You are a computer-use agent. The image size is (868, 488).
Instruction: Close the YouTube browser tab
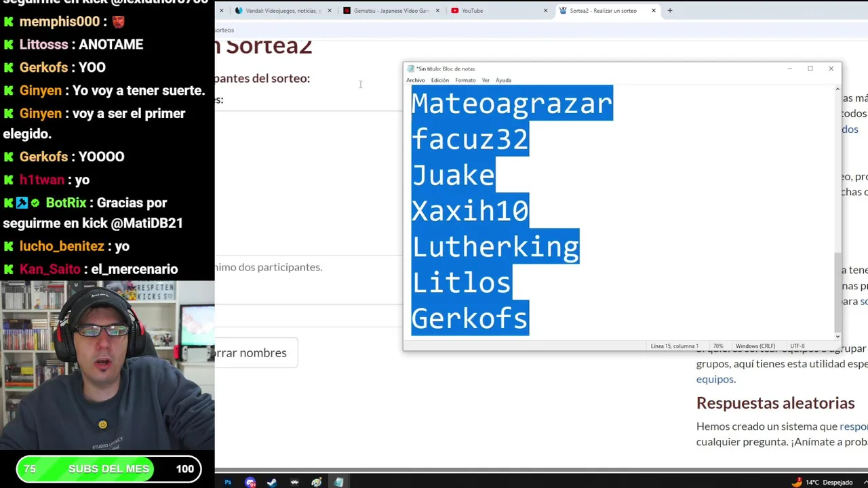pyautogui.click(x=545, y=11)
